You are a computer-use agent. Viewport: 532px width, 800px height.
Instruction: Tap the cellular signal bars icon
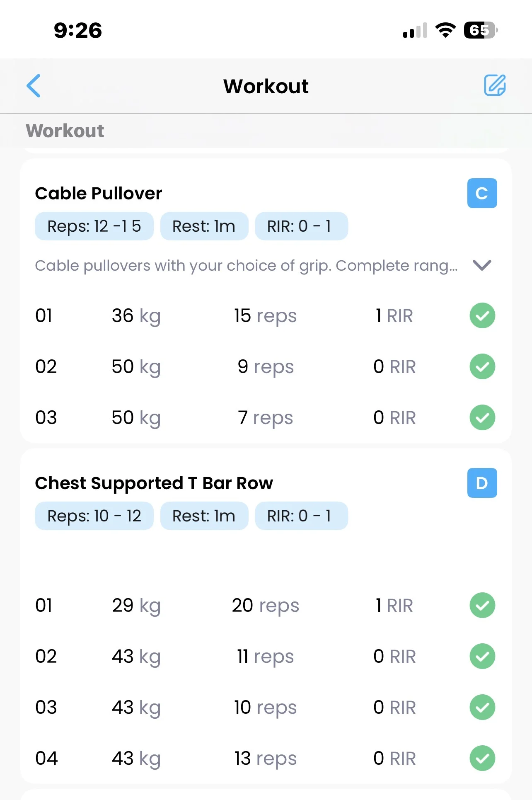coord(415,31)
